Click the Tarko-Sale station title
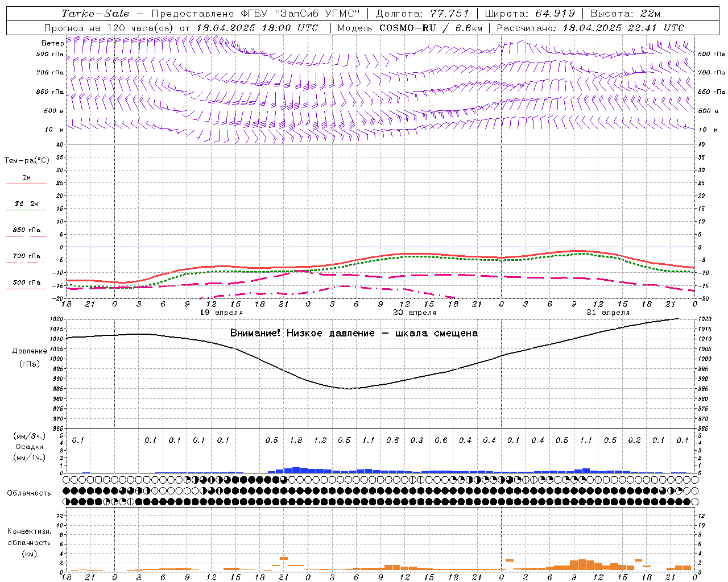Viewport: 728px width, 582px height. click(96, 14)
